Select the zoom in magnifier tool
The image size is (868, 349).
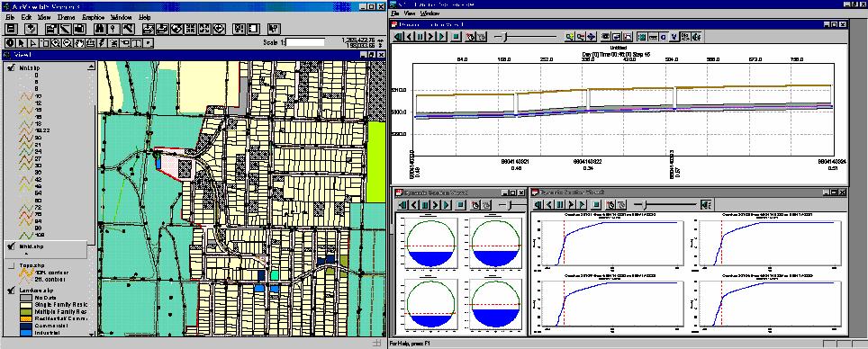coord(57,42)
